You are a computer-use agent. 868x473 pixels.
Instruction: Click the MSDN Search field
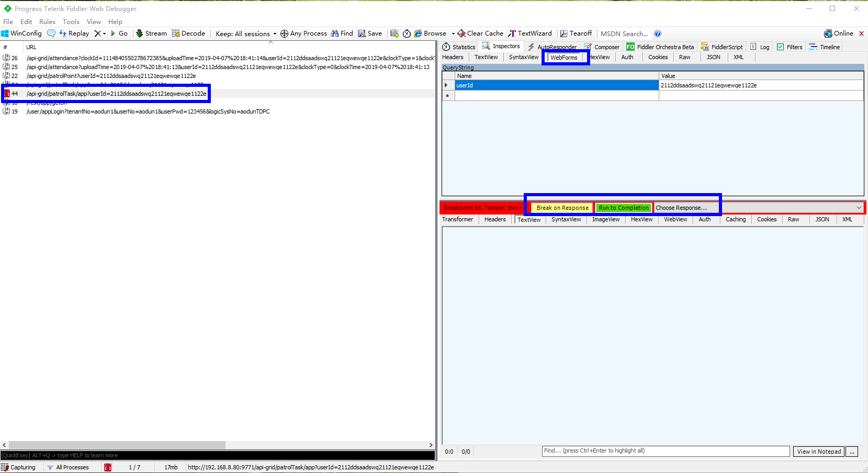(624, 33)
